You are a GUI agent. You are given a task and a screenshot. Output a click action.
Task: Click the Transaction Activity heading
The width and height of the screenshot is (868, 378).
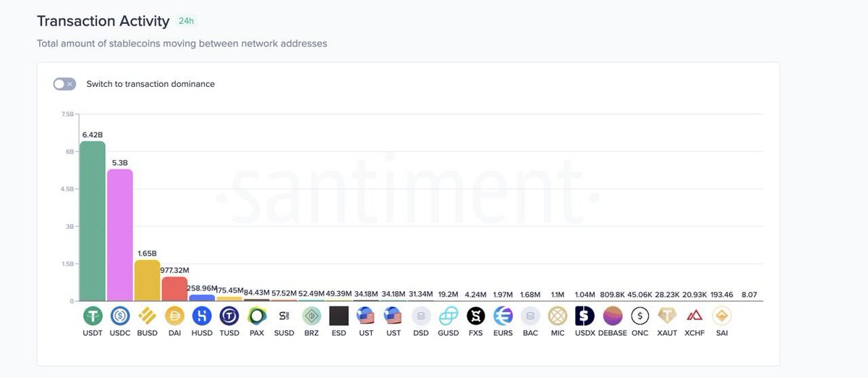click(103, 21)
